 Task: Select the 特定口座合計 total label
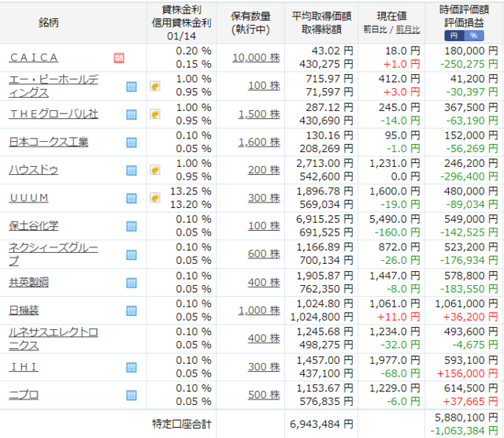(x=182, y=424)
